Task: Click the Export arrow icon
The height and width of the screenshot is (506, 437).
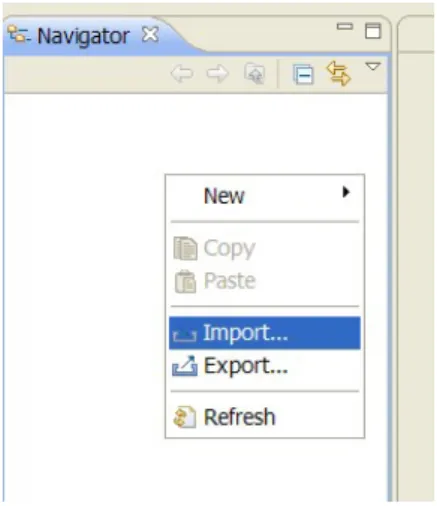Action: pyautogui.click(x=185, y=366)
